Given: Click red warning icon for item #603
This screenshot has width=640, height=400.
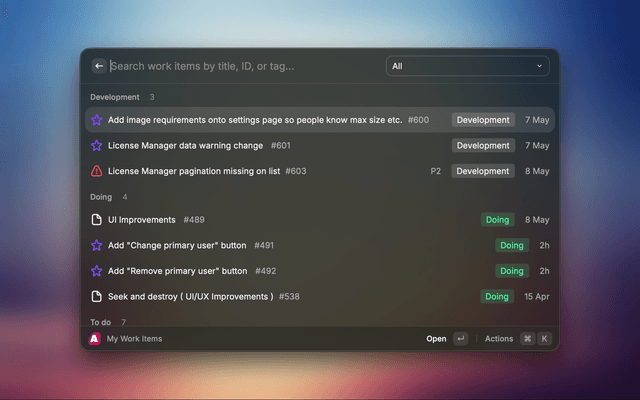Looking at the screenshot, I should pyautogui.click(x=96, y=171).
